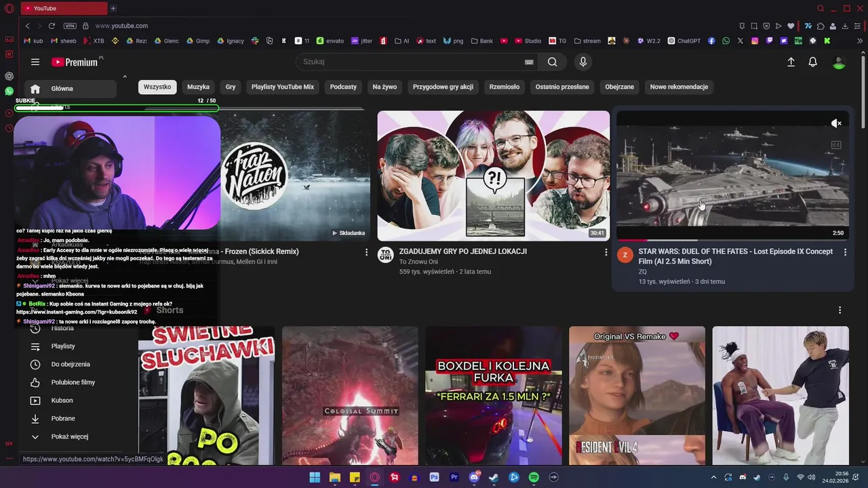Screen dimensions: 868x488
Task: Open the BOXDEL I KOLEJNA FURKA short
Action: tap(494, 396)
